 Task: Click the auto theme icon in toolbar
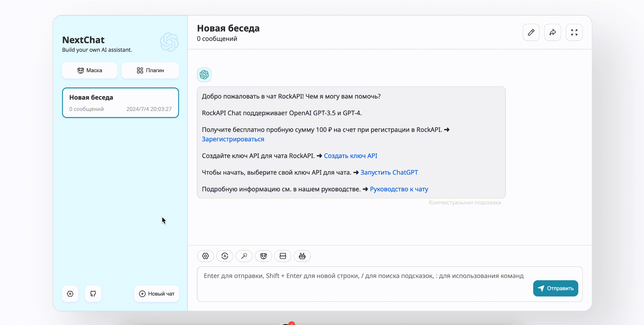(225, 256)
